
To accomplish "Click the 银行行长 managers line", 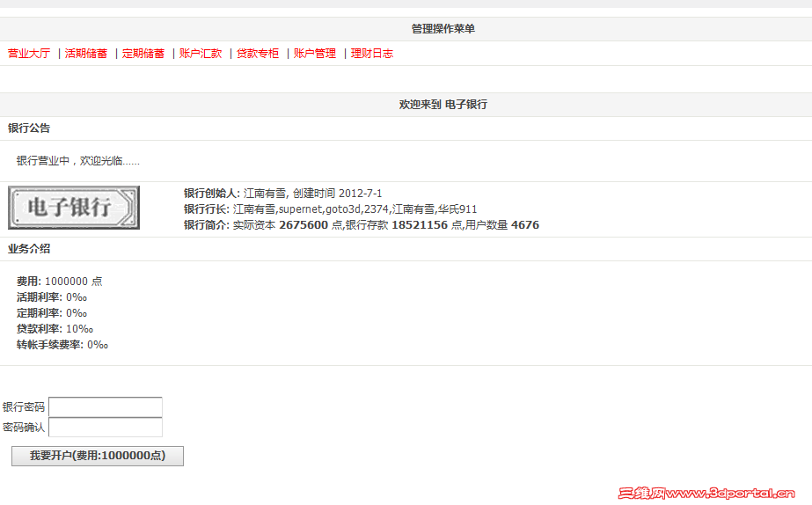I will pyautogui.click(x=331, y=209).
